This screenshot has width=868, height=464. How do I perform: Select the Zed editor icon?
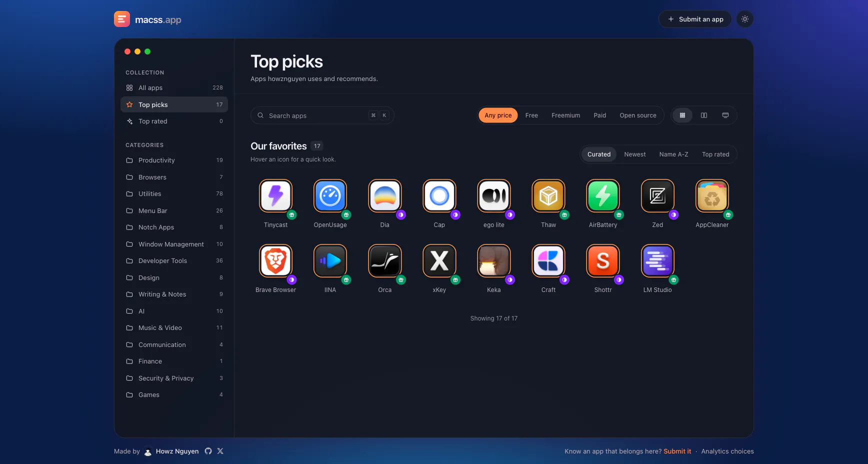coord(657,195)
